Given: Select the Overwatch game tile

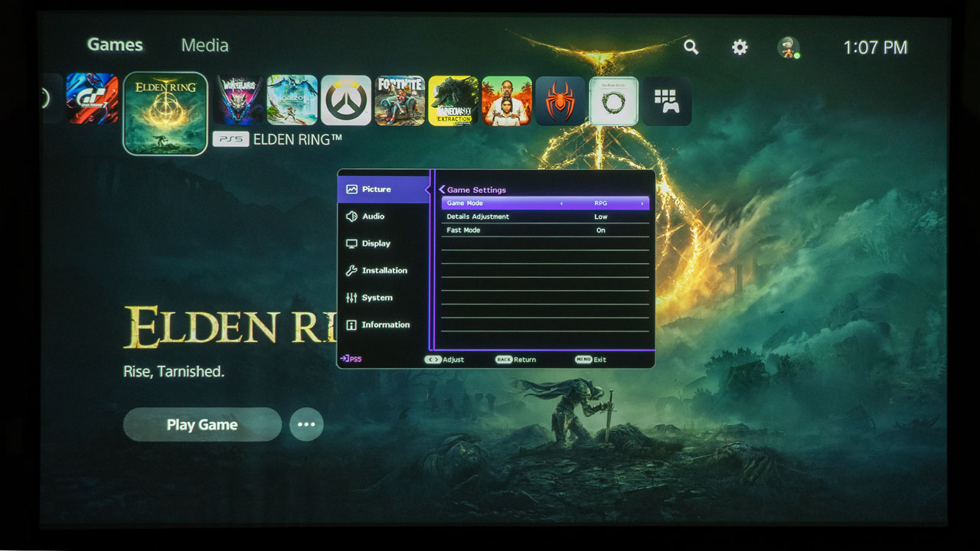Looking at the screenshot, I should 346,100.
